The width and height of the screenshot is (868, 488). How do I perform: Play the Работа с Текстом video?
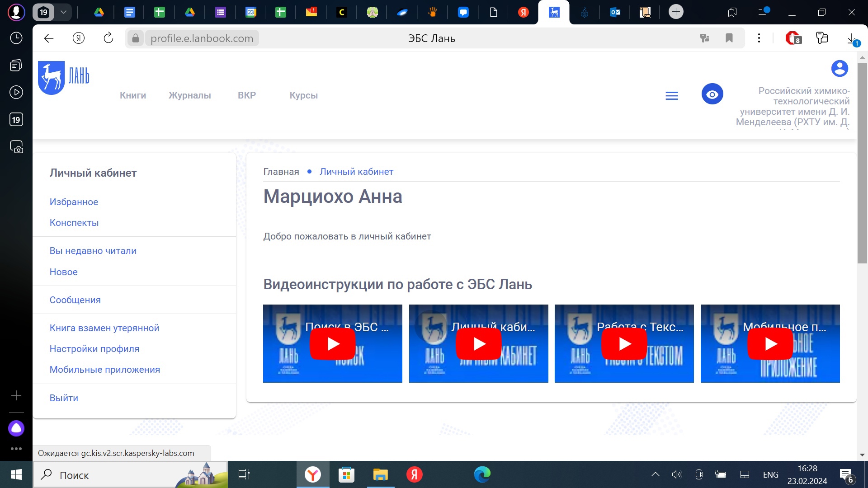point(624,344)
